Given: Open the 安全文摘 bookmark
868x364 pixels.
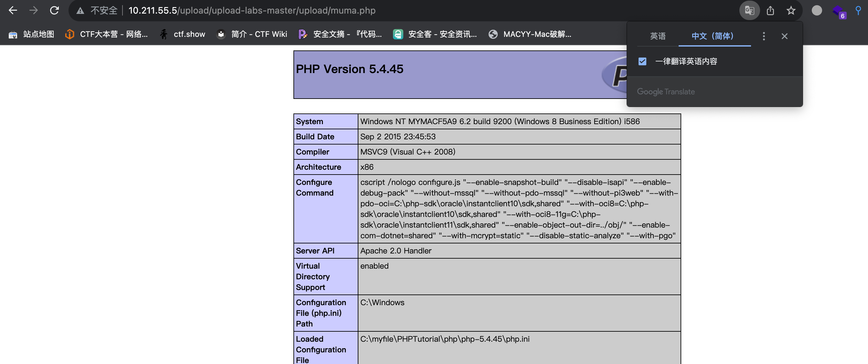Looking at the screenshot, I should pyautogui.click(x=340, y=34).
